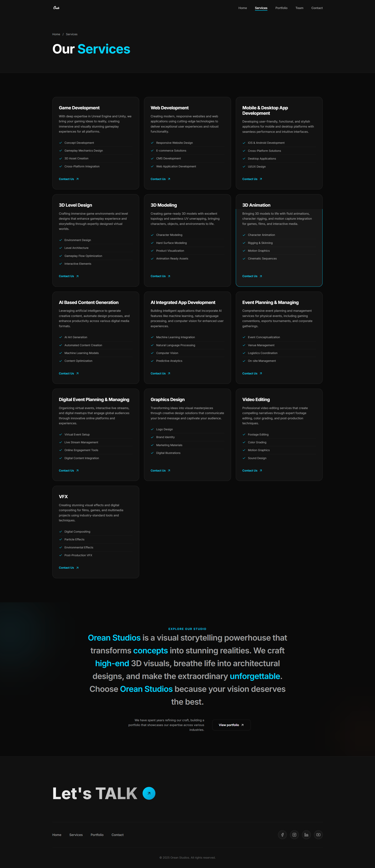Viewport: 375px width, 868px height.
Task: Click the Web Development card title
Action: [x=170, y=108]
